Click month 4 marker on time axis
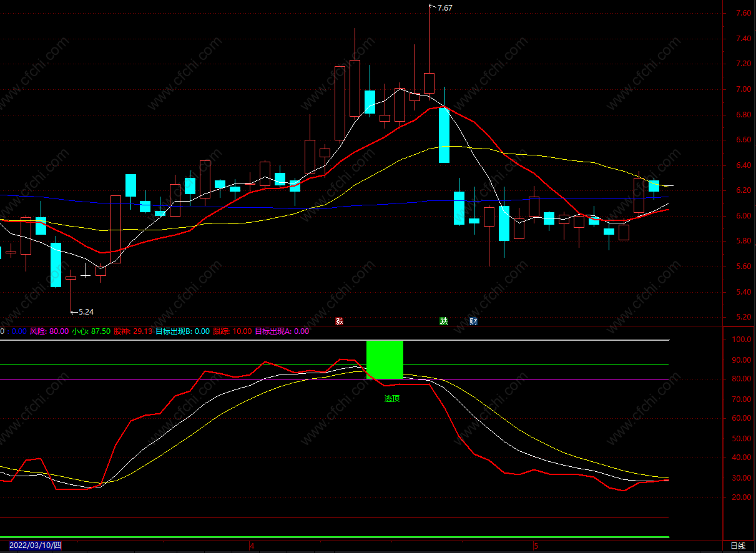 [252, 546]
